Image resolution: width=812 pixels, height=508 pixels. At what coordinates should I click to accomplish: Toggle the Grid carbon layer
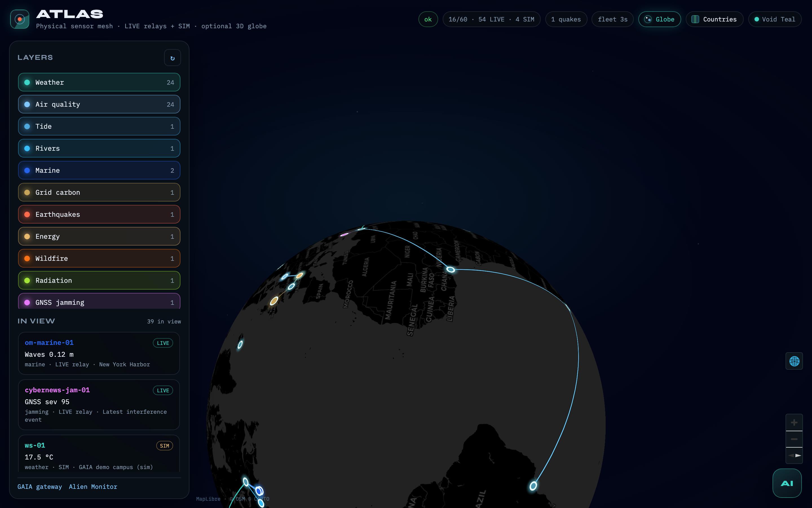click(x=99, y=192)
